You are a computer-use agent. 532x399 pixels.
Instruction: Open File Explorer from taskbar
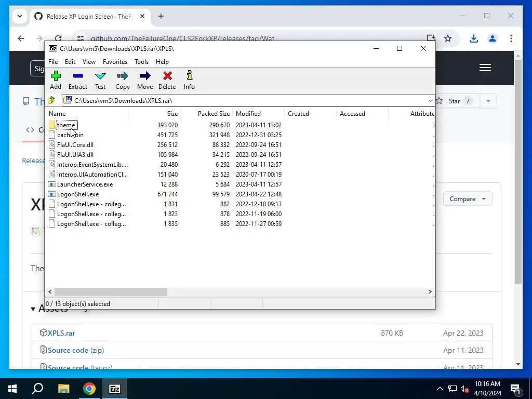pyautogui.click(x=63, y=389)
